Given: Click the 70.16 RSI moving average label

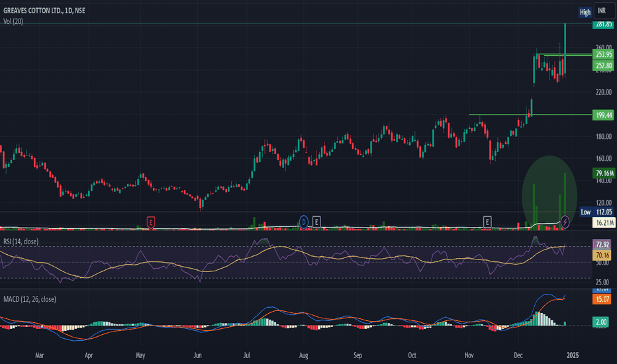Looking at the screenshot, I should pos(602,255).
